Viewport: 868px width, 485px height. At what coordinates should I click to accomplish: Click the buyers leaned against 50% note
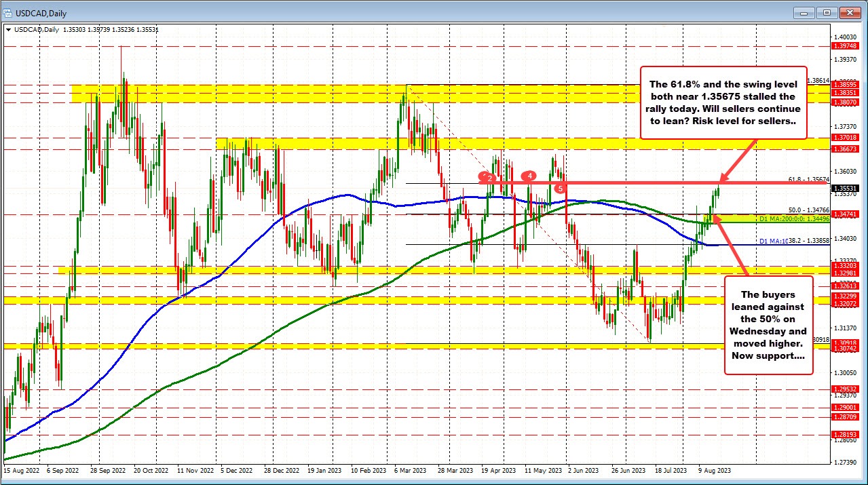point(769,326)
